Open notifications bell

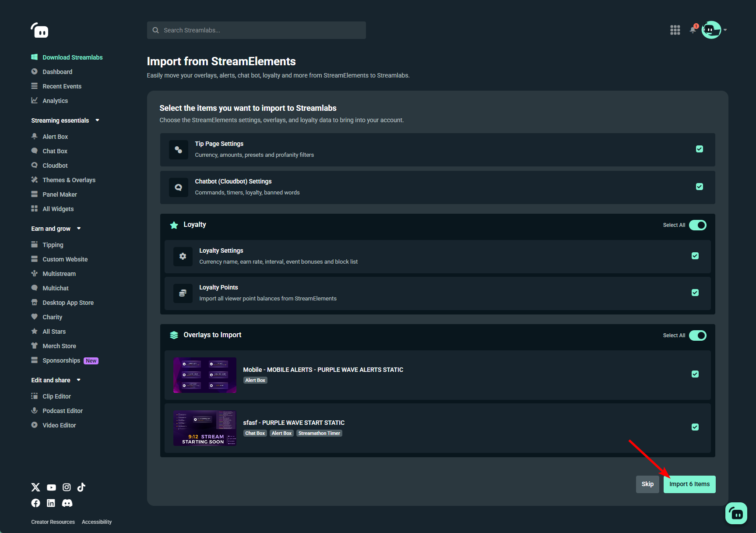(693, 30)
